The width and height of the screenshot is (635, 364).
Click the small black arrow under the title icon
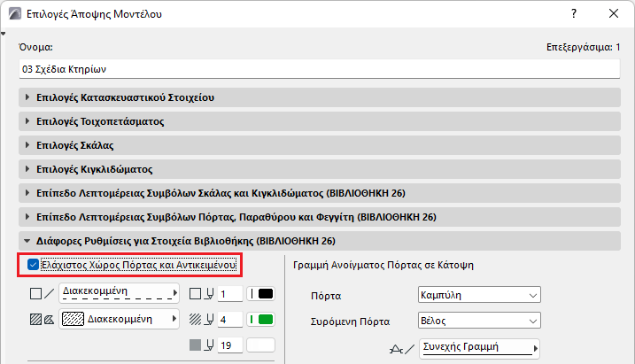tap(4, 34)
